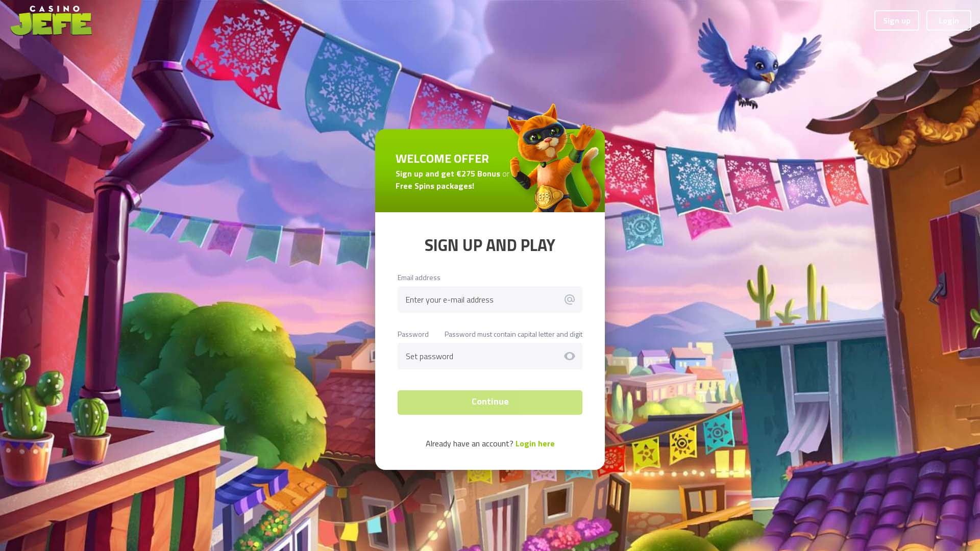Screen dimensions: 980x551
Task: Focus the e-mail address input field
Action: pos(489,299)
